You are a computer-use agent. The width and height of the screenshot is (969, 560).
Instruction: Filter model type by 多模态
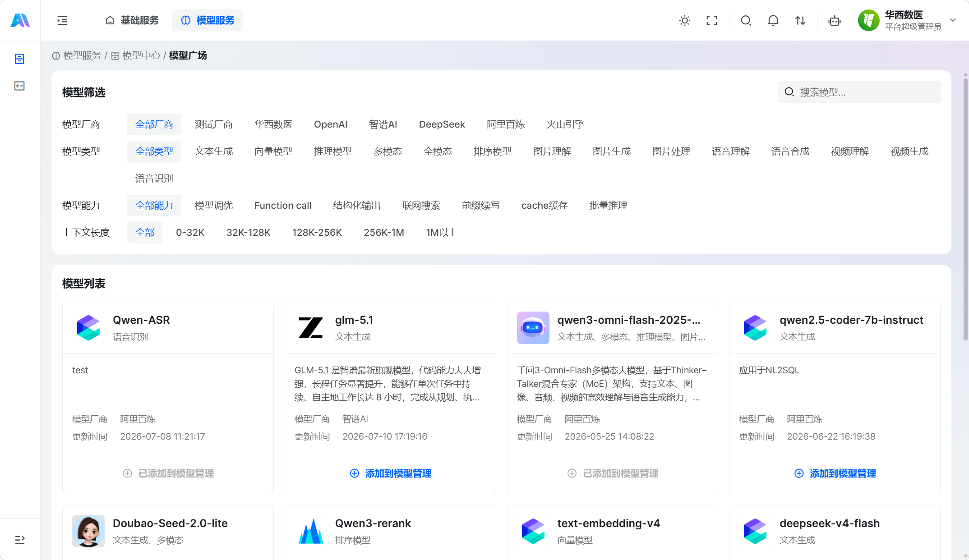pyautogui.click(x=388, y=151)
